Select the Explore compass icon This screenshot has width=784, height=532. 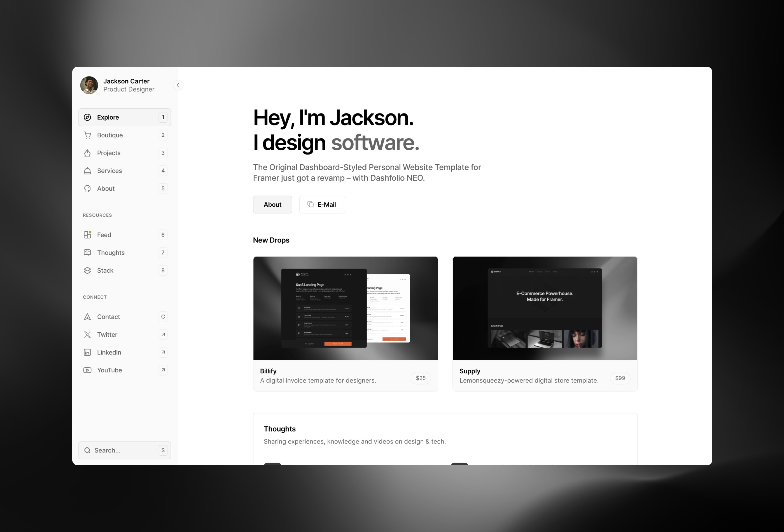[87, 117]
